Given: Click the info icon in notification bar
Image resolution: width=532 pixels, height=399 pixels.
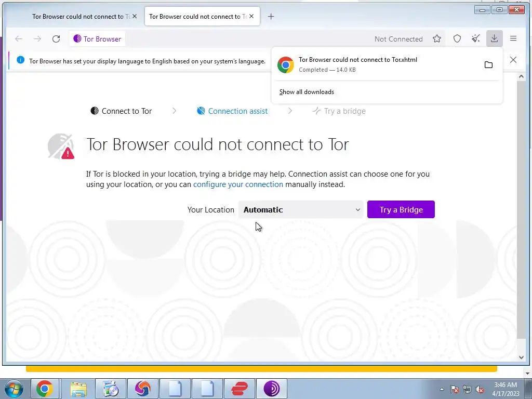Looking at the screenshot, I should pos(20,60).
